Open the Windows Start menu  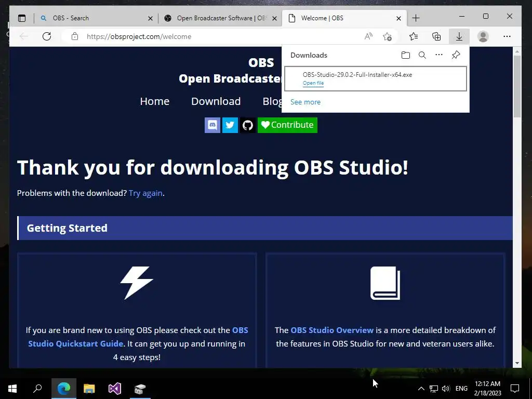click(x=12, y=389)
